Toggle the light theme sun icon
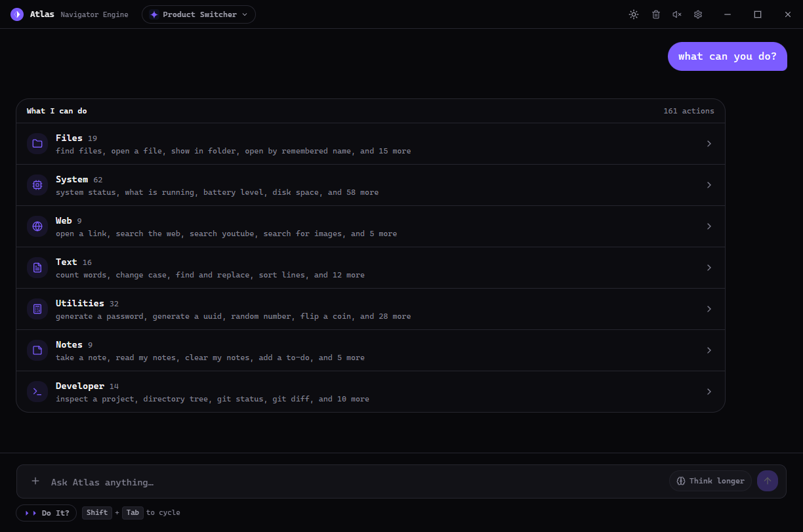This screenshot has width=803, height=532. tap(634, 14)
